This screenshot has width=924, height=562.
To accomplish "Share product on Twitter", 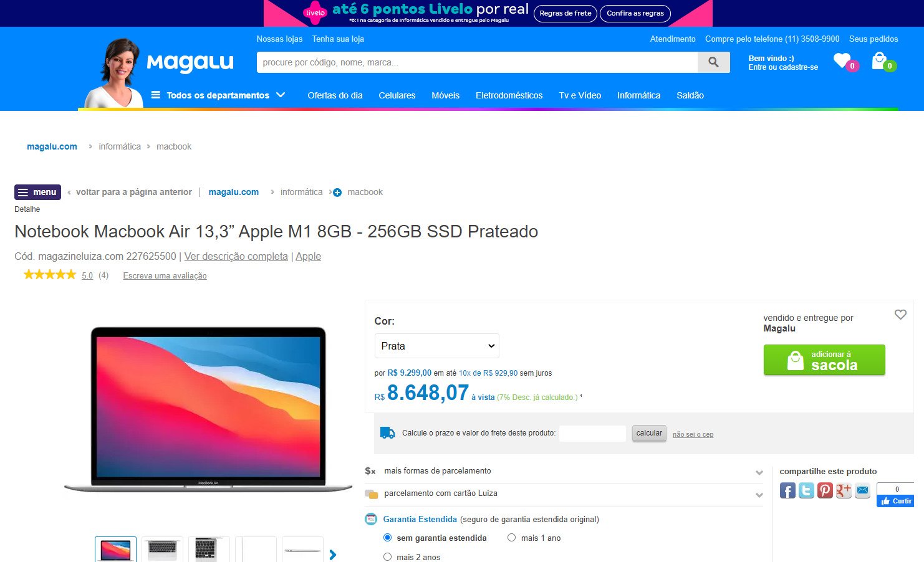I will [806, 490].
